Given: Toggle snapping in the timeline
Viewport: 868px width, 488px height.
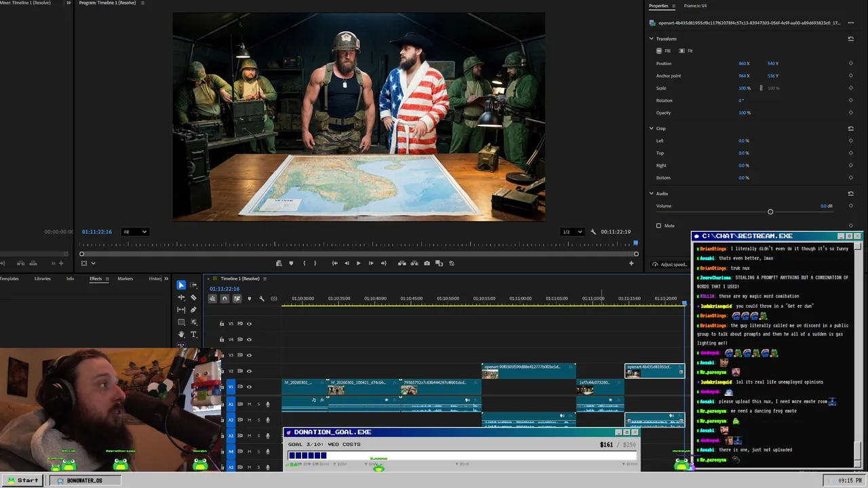Looking at the screenshot, I should click(224, 298).
